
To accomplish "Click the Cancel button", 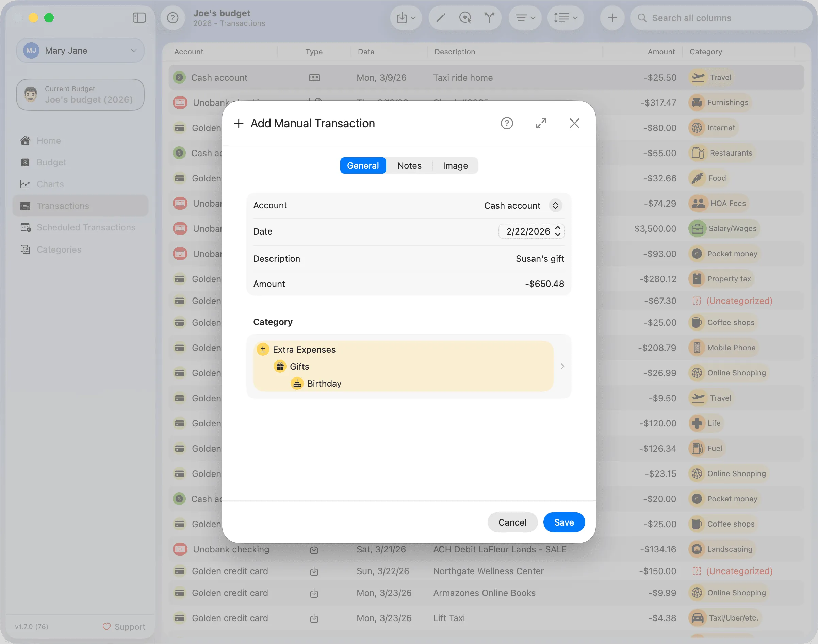I will click(512, 522).
